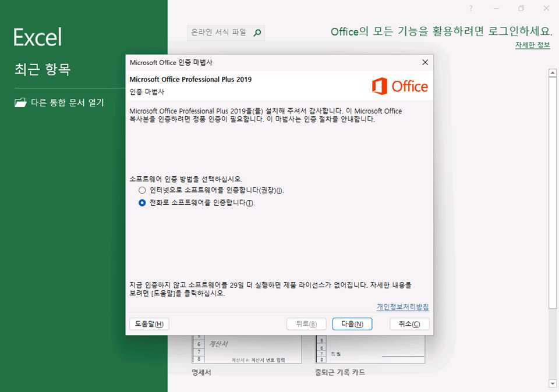This screenshot has width=559, height=392.
Task: Click the Office logo in the dialog
Action: pos(399,86)
